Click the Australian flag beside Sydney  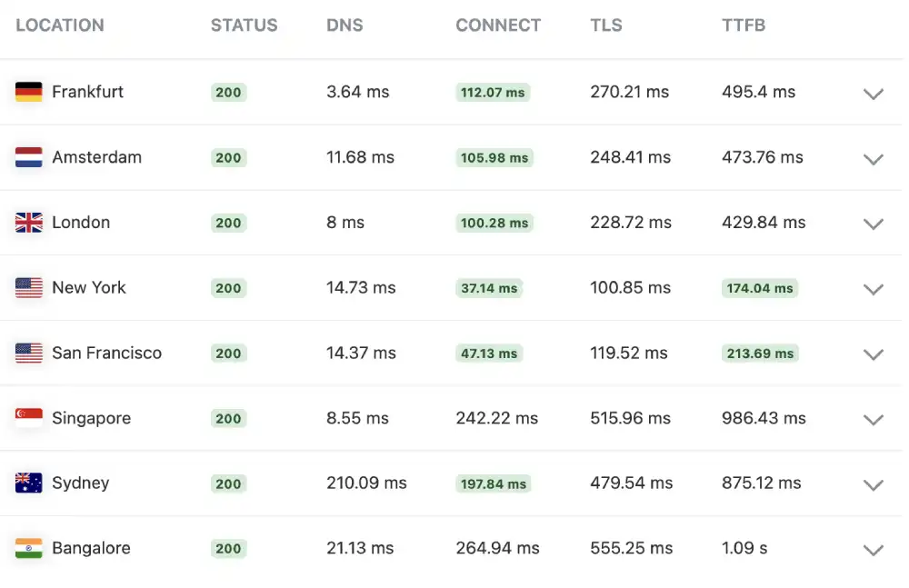click(26, 483)
